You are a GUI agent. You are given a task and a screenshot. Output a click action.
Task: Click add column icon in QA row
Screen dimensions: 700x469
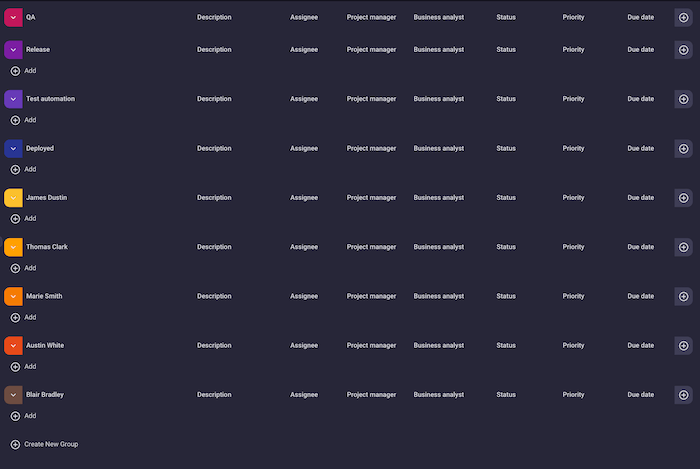[683, 17]
